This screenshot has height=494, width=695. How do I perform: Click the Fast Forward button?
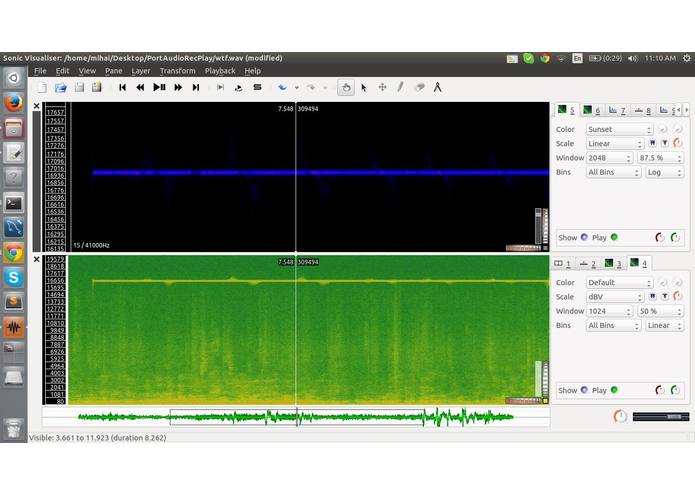(x=178, y=87)
